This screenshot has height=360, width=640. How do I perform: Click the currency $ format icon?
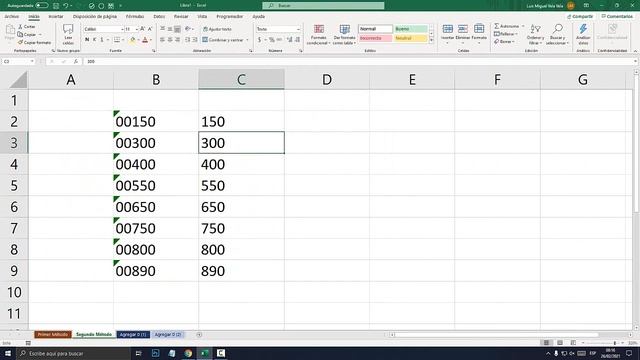pyautogui.click(x=259, y=40)
